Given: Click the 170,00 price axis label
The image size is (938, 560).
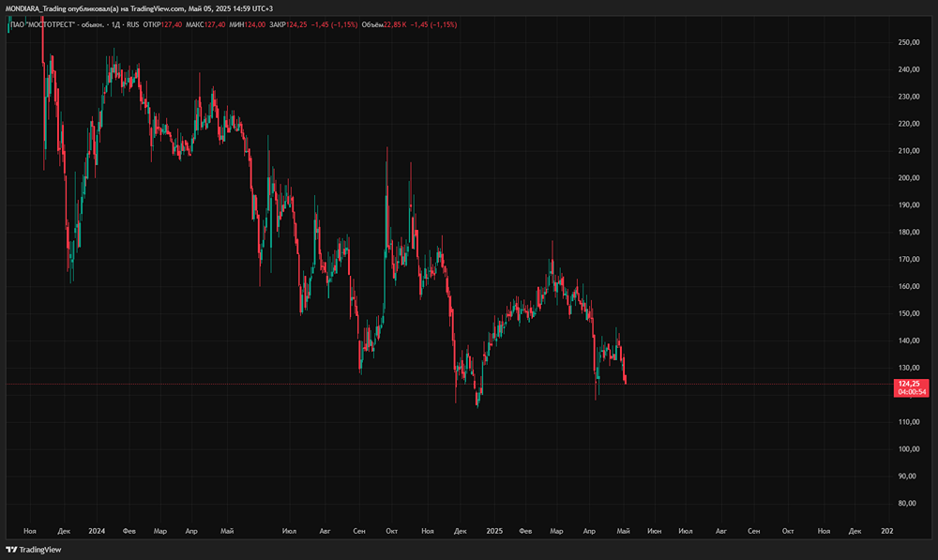Looking at the screenshot, I should (909, 259).
